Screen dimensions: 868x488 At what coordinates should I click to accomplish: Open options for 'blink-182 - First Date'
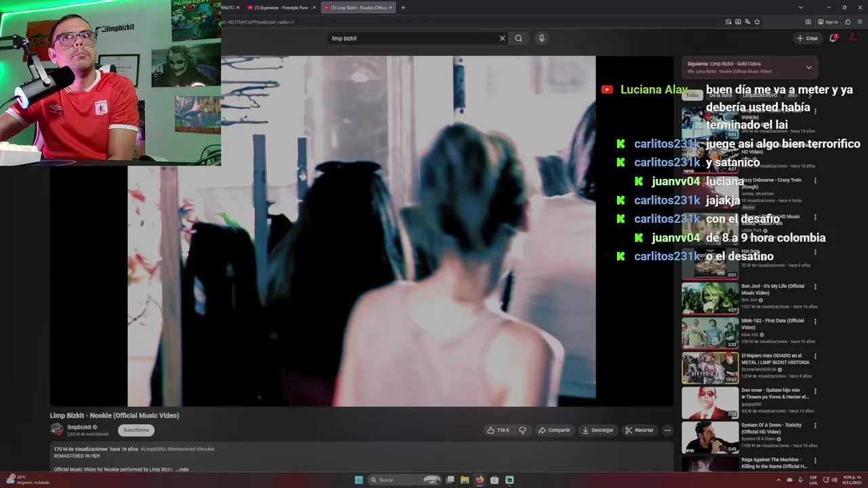click(815, 321)
